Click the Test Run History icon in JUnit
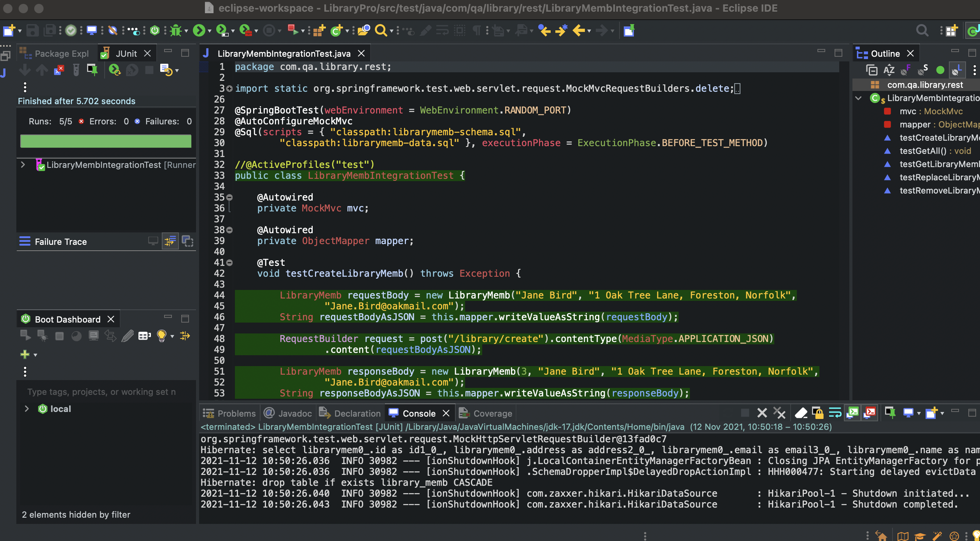The height and width of the screenshot is (541, 980). click(x=166, y=70)
